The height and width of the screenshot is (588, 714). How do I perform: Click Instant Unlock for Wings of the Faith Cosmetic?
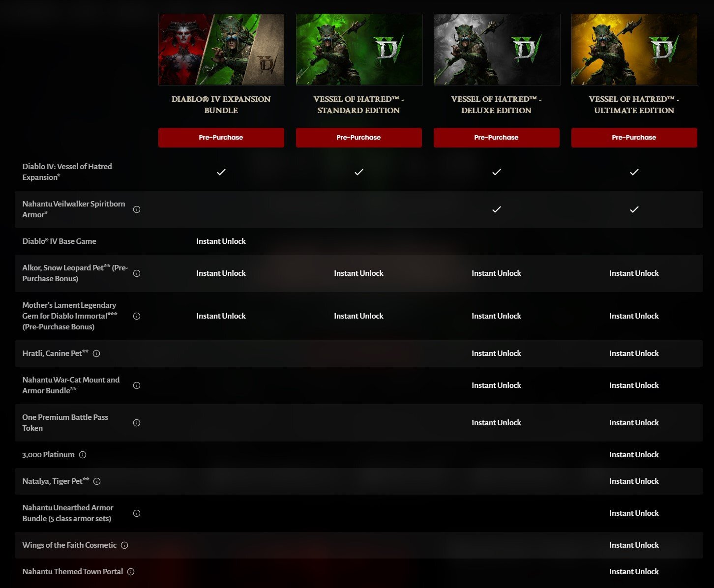click(x=634, y=545)
